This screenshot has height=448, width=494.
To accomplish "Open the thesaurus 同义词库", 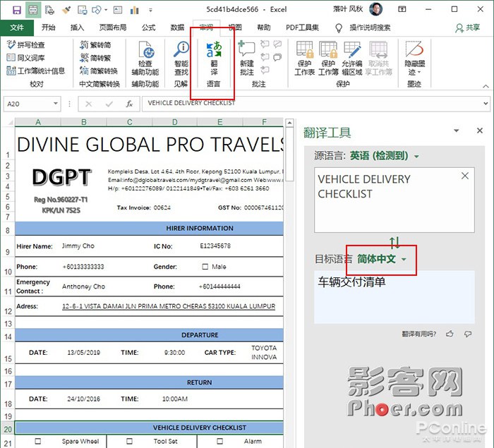I will click(x=26, y=58).
